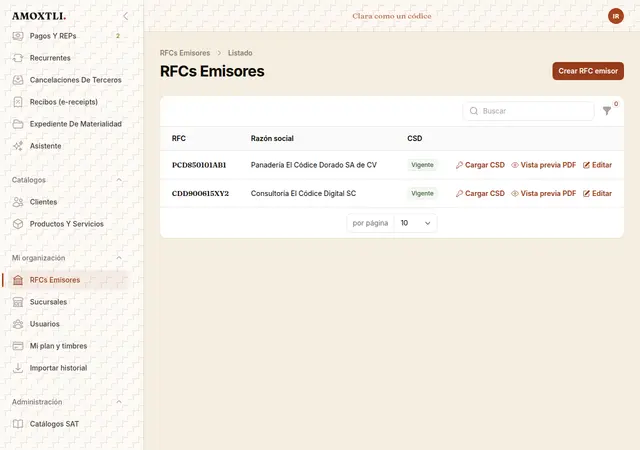Click the Vigente badge for Panadería row
The image size is (640, 450).
pyautogui.click(x=422, y=165)
